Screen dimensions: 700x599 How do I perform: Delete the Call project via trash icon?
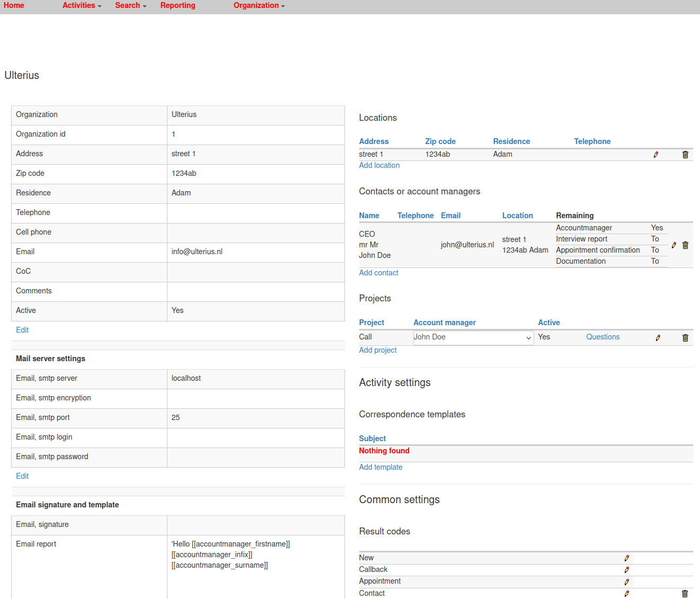(x=685, y=338)
